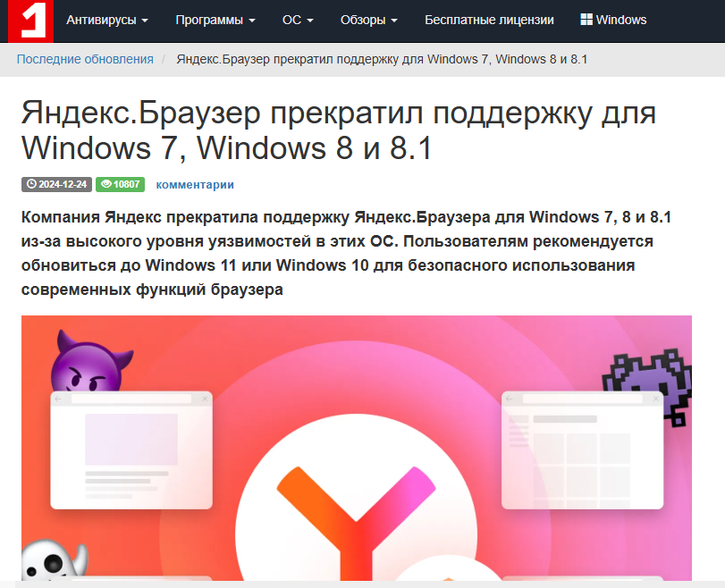Expand the Антивирусы dropdown menu
This screenshot has height=588, width=725.
(107, 20)
